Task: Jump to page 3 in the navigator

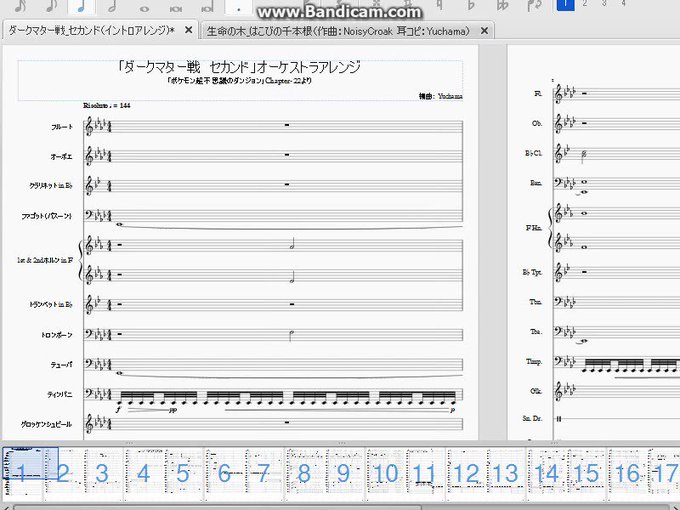Action: point(102,473)
